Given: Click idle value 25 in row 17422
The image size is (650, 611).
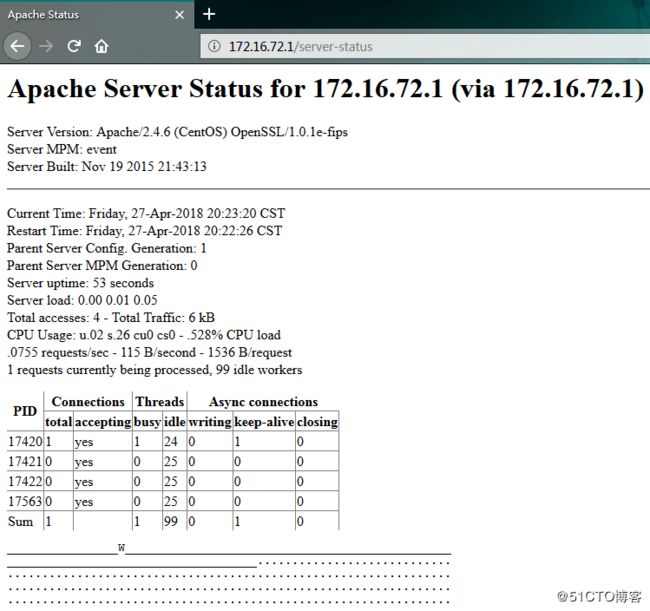Looking at the screenshot, I should pos(171,482).
